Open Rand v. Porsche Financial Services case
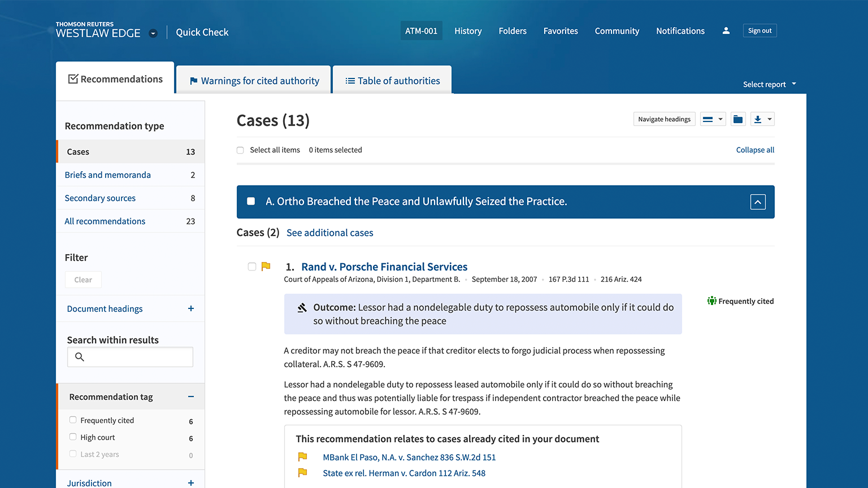Screen dimensions: 868x488 (384, 267)
